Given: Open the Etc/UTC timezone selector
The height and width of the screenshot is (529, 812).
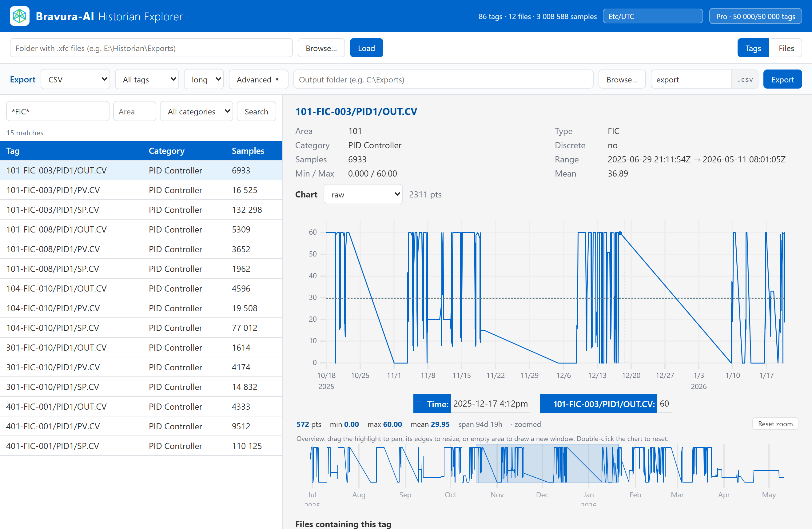Looking at the screenshot, I should [x=652, y=16].
